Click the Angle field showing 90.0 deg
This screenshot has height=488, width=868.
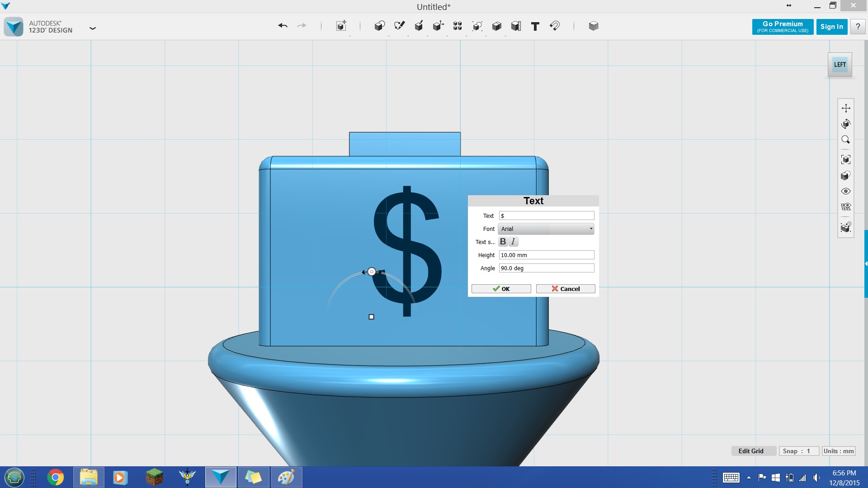coord(547,268)
